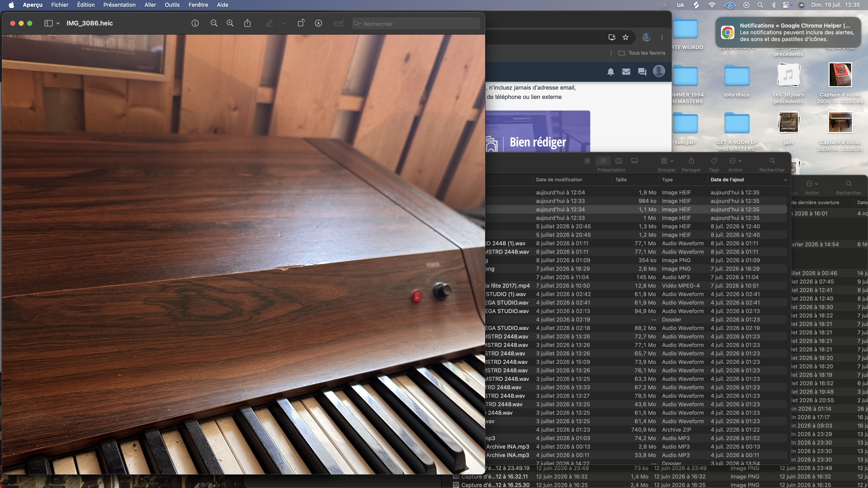Select the 354 ko Image PNG row

(x=636, y=260)
